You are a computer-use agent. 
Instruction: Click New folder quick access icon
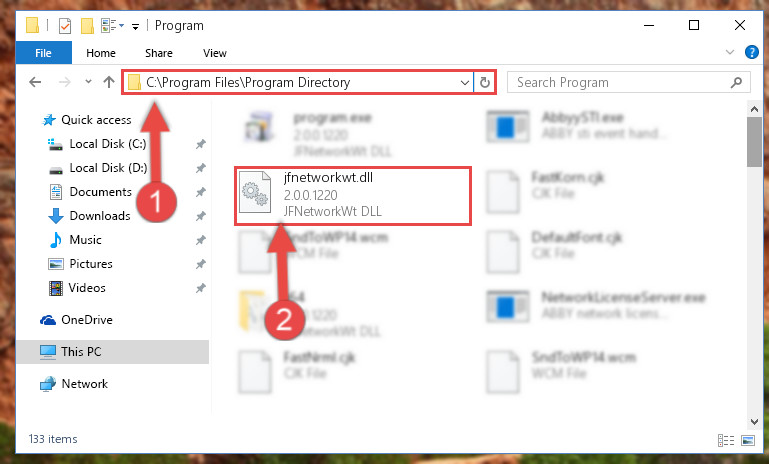pyautogui.click(x=87, y=26)
